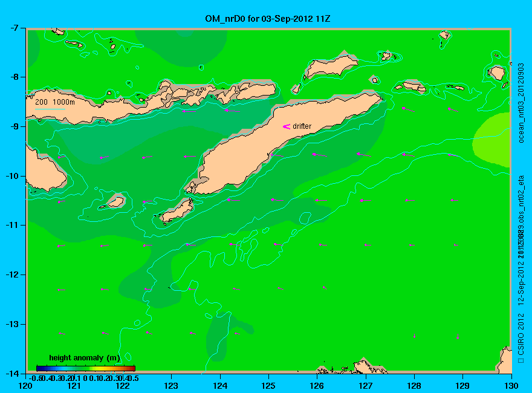Click the latitude axis label -13
Image resolution: width=532 pixels, height=393 pixels.
point(13,324)
